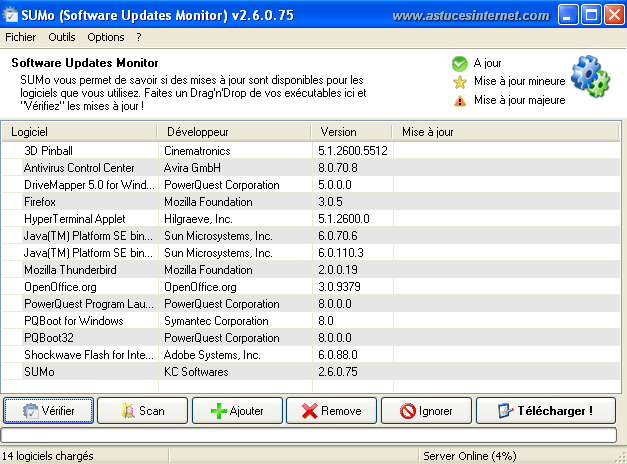
Task: Select the DriveMapper 5.0 for Wind... row
Action: (311, 184)
